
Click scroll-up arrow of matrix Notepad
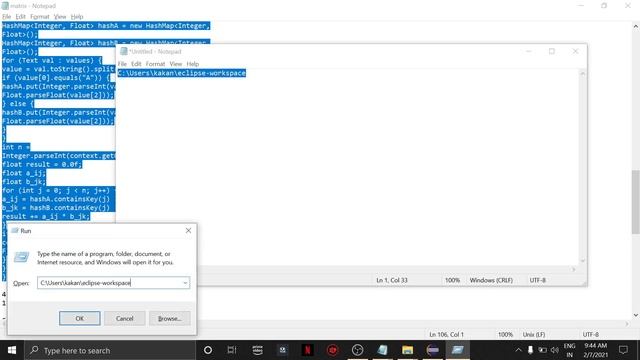point(636,26)
